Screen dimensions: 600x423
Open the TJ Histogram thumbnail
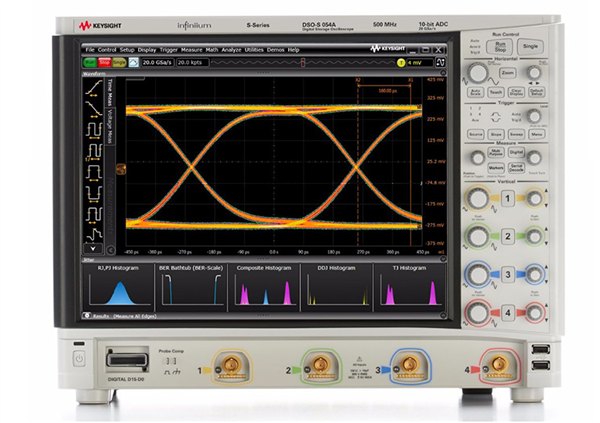coord(409,287)
